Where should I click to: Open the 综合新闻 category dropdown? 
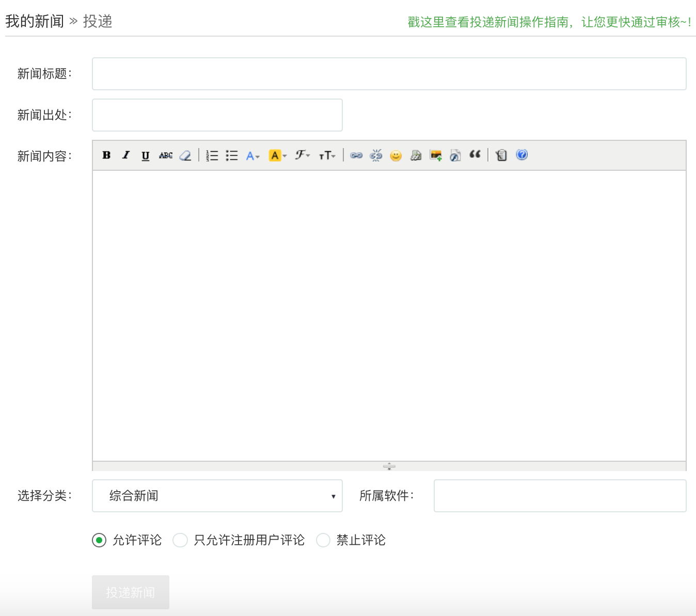[x=217, y=496]
